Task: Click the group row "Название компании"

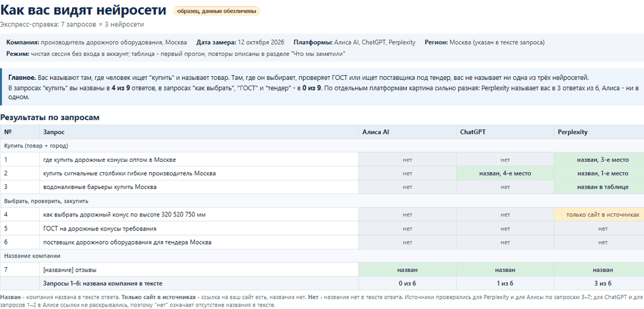Action: coord(322,256)
